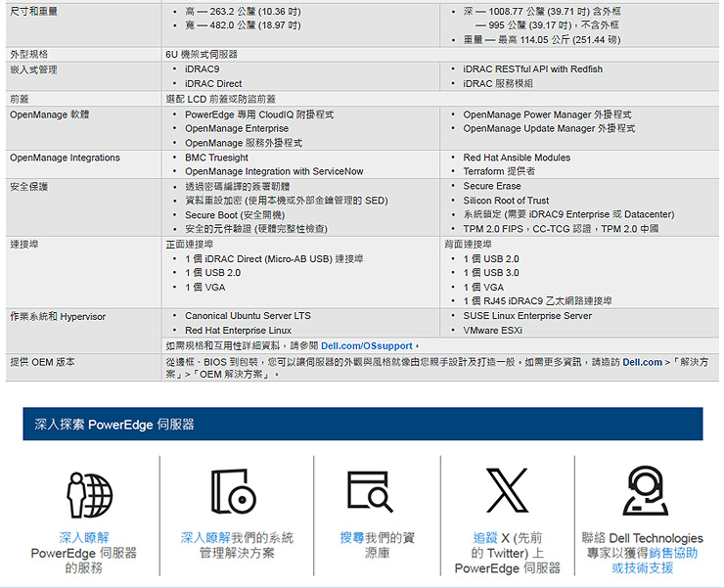Click the 安全保護 row heading

(x=28, y=186)
